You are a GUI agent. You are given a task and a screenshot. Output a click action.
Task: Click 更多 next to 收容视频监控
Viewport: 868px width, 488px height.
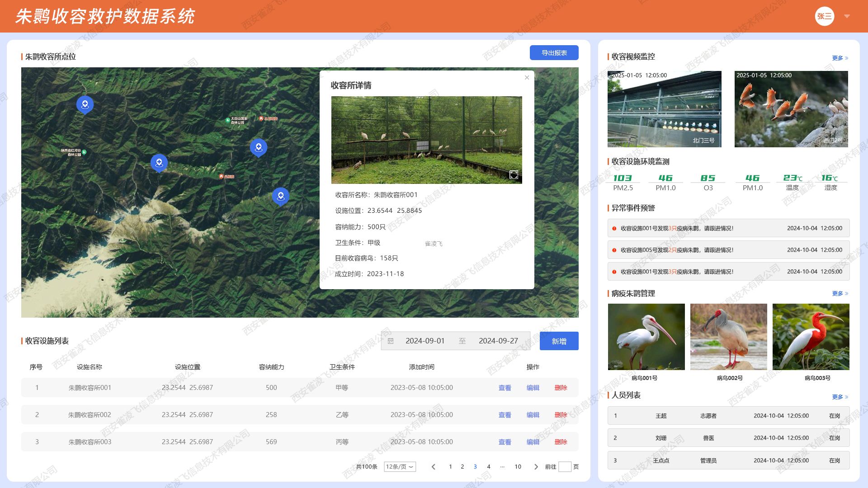click(840, 58)
